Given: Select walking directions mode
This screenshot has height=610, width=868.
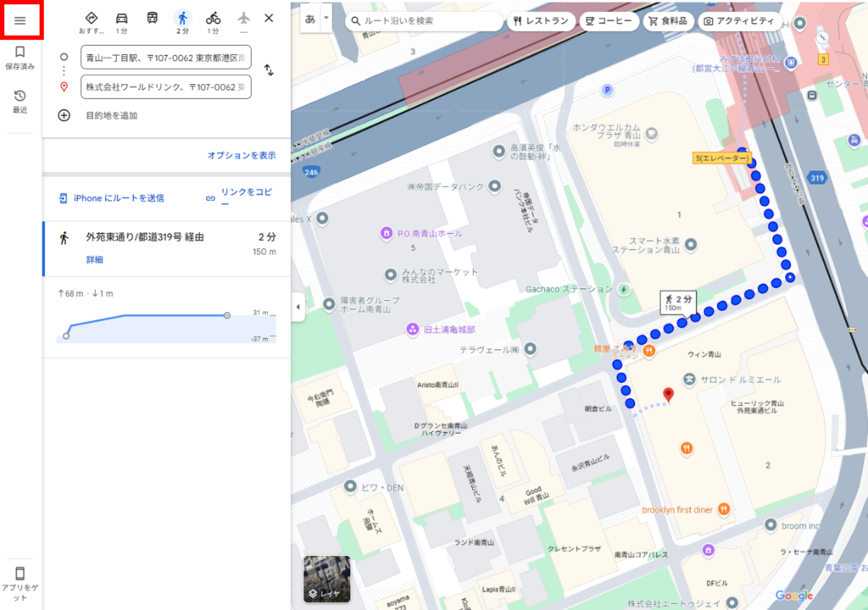Looking at the screenshot, I should (x=183, y=22).
